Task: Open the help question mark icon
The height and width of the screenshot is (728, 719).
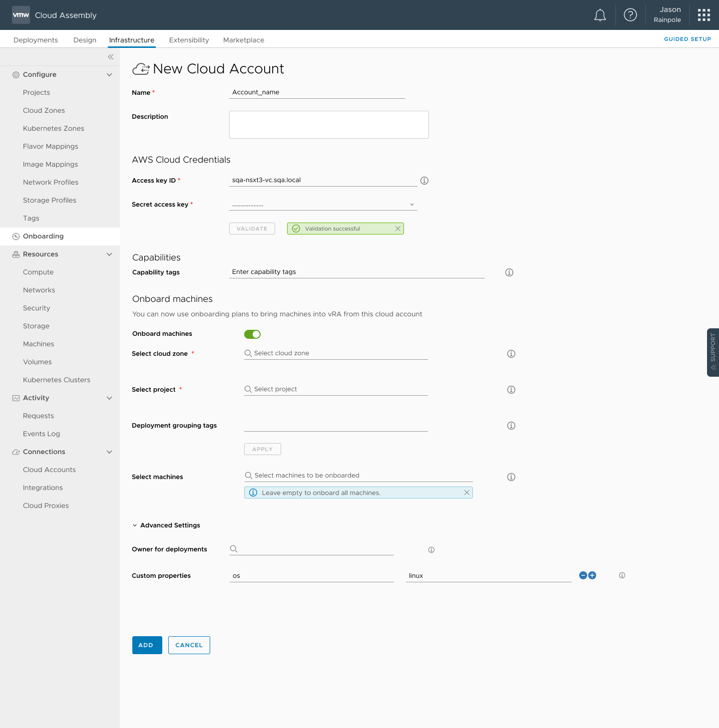Action: coord(631,15)
